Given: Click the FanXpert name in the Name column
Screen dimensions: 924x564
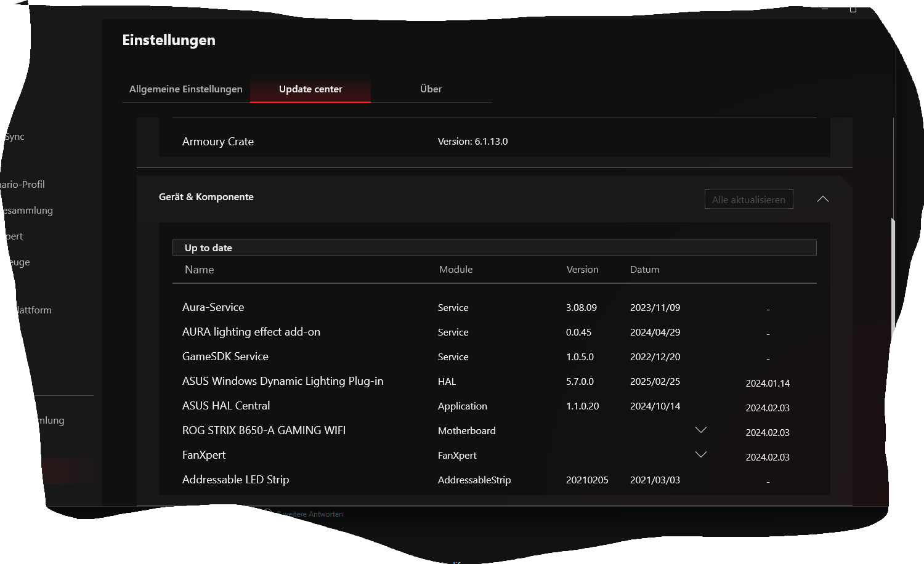Looking at the screenshot, I should coord(204,455).
